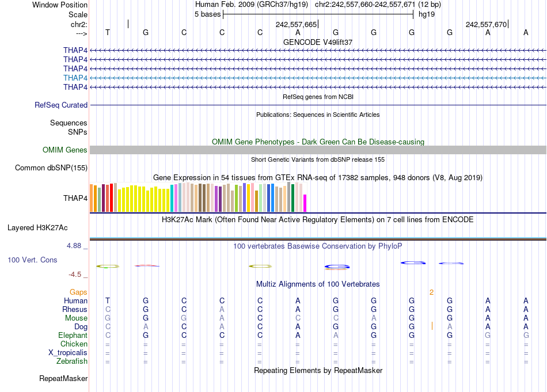Click the magenta bar in GTEx expression chart
The height and width of the screenshot is (392, 547).
click(305, 203)
